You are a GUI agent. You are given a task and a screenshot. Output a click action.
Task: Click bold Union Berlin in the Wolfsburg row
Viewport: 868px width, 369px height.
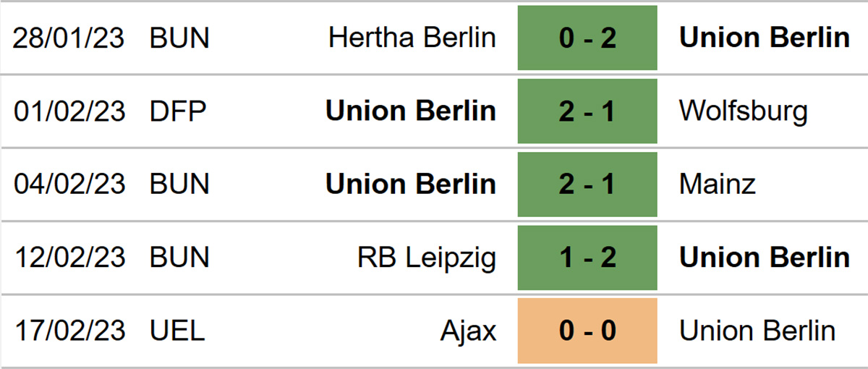point(411,111)
